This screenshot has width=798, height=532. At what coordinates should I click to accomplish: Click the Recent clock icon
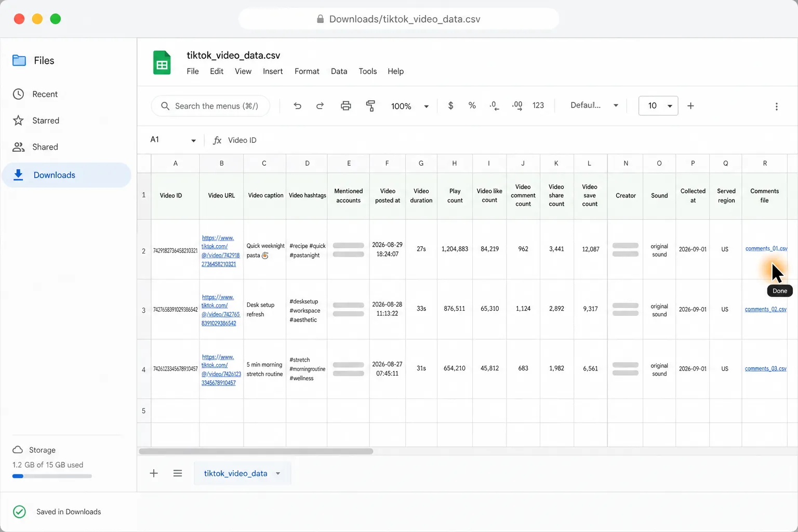point(18,94)
